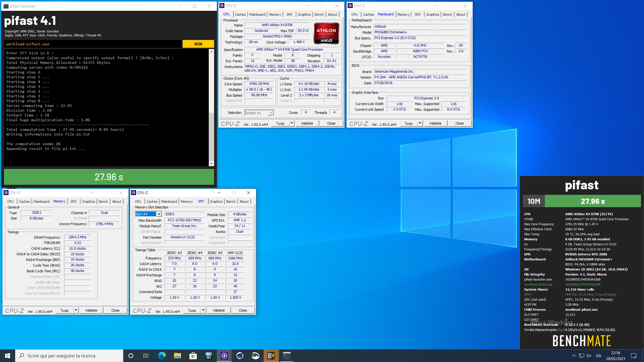Click the Multiplier x 48.0 value
The width and height of the screenshot is (644, 362).
(259, 89)
